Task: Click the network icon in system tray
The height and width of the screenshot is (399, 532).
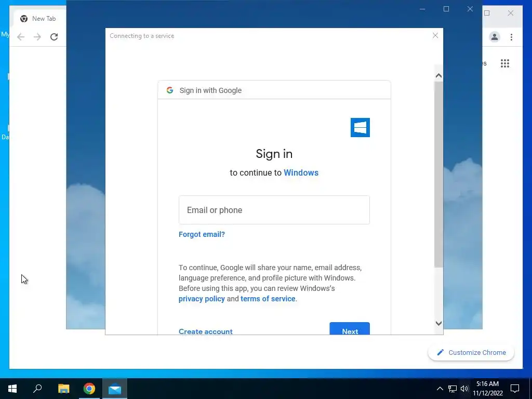Action: point(453,389)
